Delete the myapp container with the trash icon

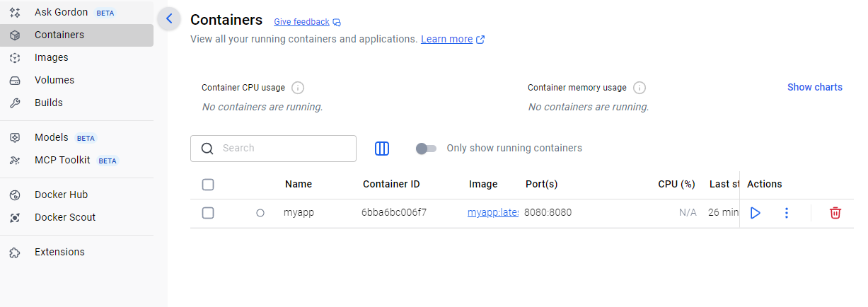pos(835,213)
